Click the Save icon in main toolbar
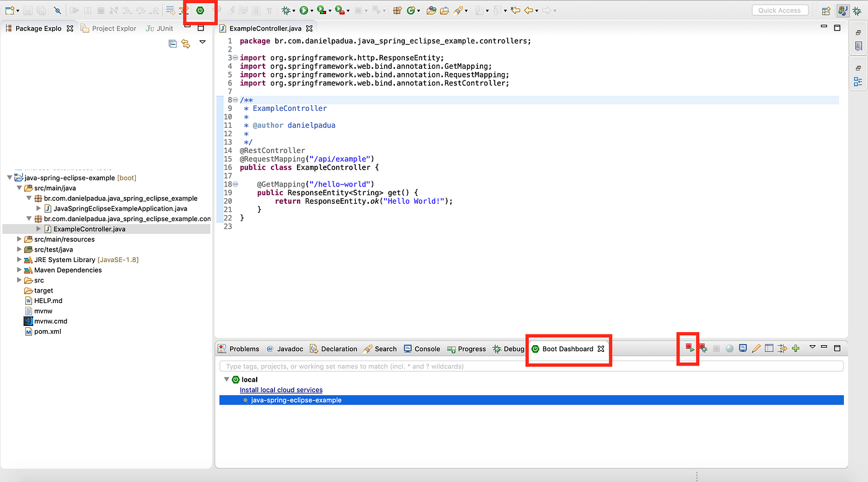Image resolution: width=868 pixels, height=482 pixels. click(x=28, y=10)
